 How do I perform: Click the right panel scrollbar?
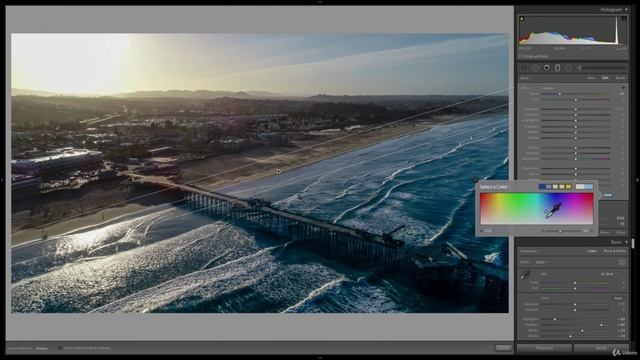[x=633, y=243]
